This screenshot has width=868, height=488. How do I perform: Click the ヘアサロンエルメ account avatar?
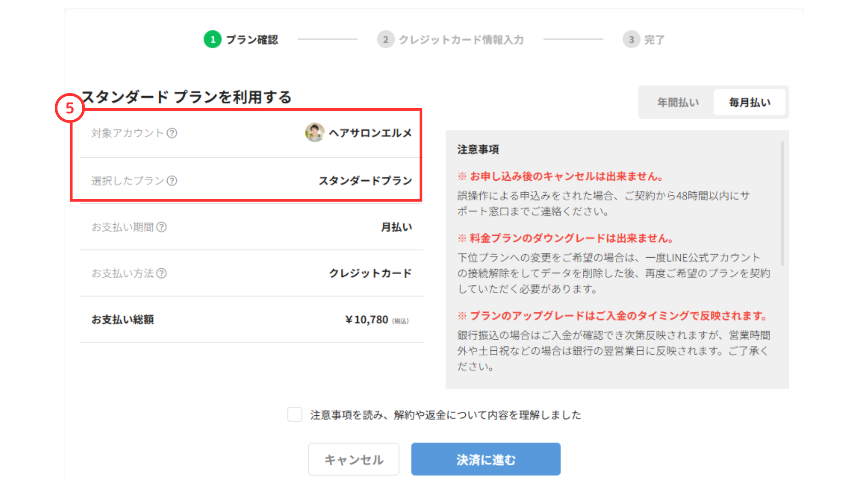pos(315,132)
